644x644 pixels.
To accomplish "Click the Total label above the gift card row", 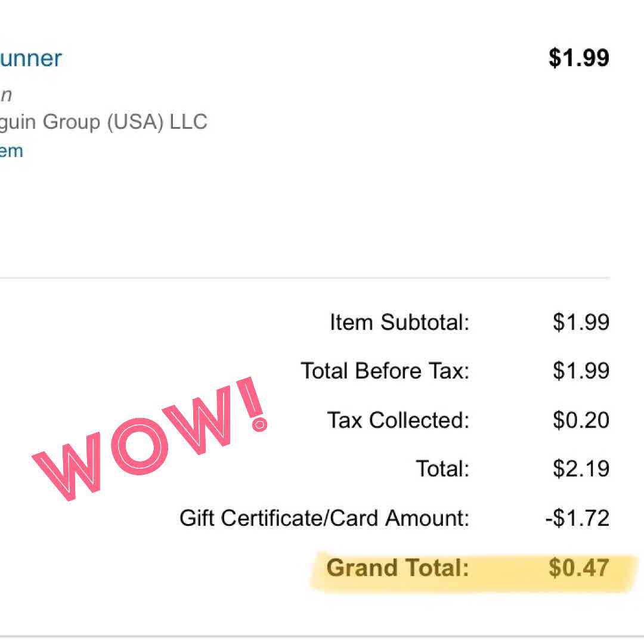I will [x=442, y=469].
